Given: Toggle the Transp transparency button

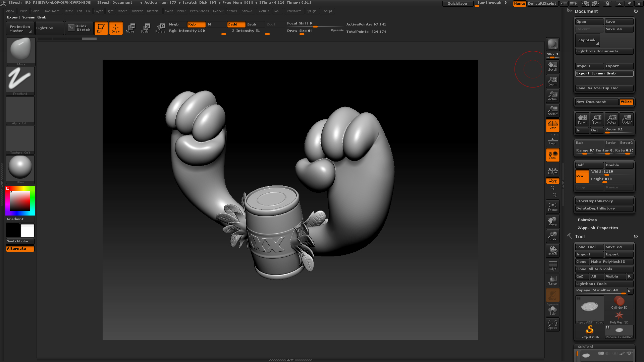Looking at the screenshot, I should pyautogui.click(x=552, y=280).
